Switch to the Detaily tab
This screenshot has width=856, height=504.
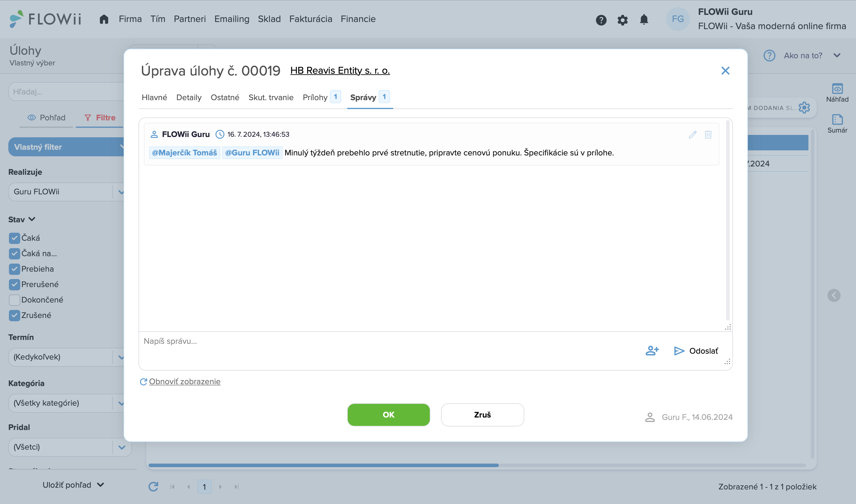[189, 97]
